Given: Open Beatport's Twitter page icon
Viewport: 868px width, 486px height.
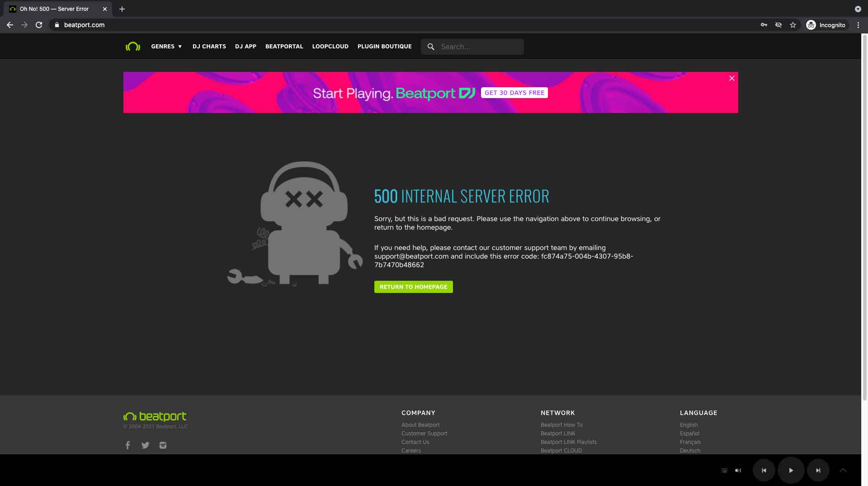Looking at the screenshot, I should (x=145, y=445).
